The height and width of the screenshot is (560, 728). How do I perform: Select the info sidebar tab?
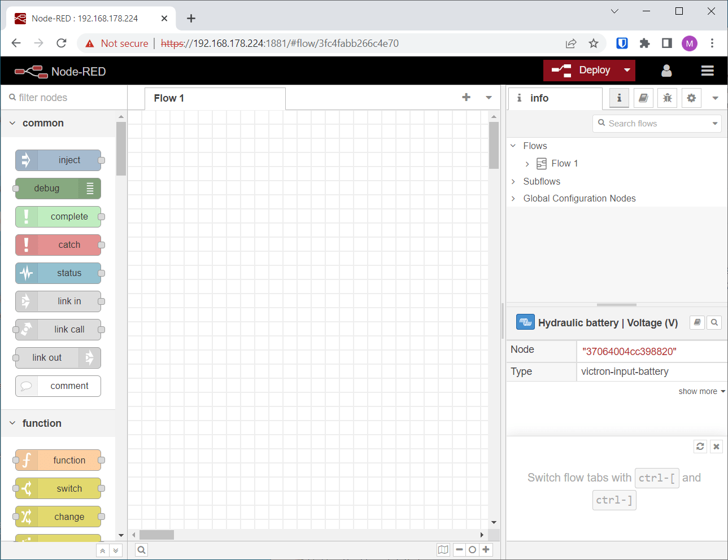tap(555, 98)
